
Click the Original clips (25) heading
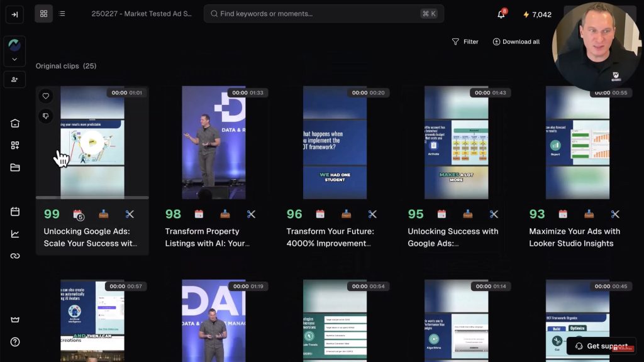[65, 65]
